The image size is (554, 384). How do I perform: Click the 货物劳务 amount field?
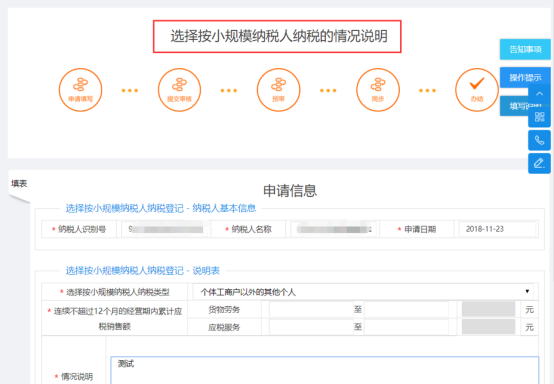(488, 310)
